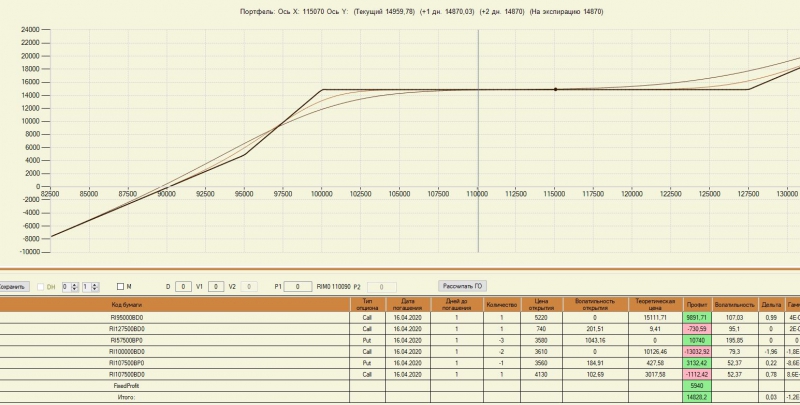This screenshot has width=800, height=405.
Task: Click the Рассчитать ГО button
Action: (462, 286)
